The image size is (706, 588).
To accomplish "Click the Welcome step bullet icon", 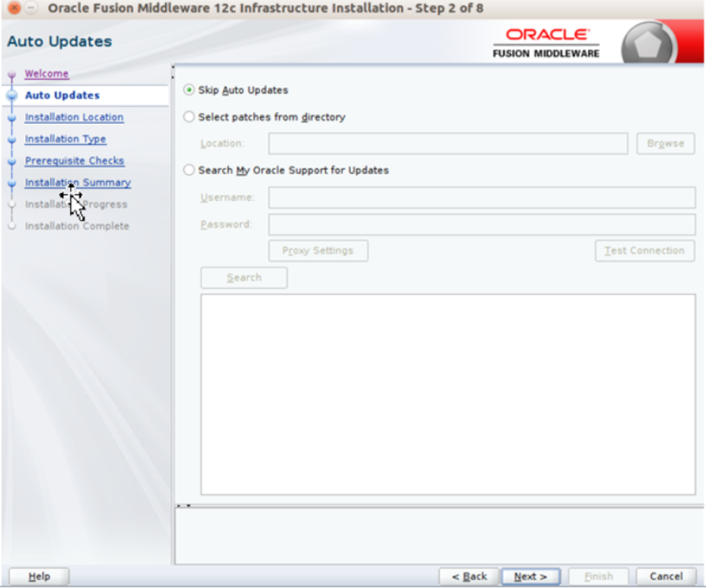I will pos(11,75).
